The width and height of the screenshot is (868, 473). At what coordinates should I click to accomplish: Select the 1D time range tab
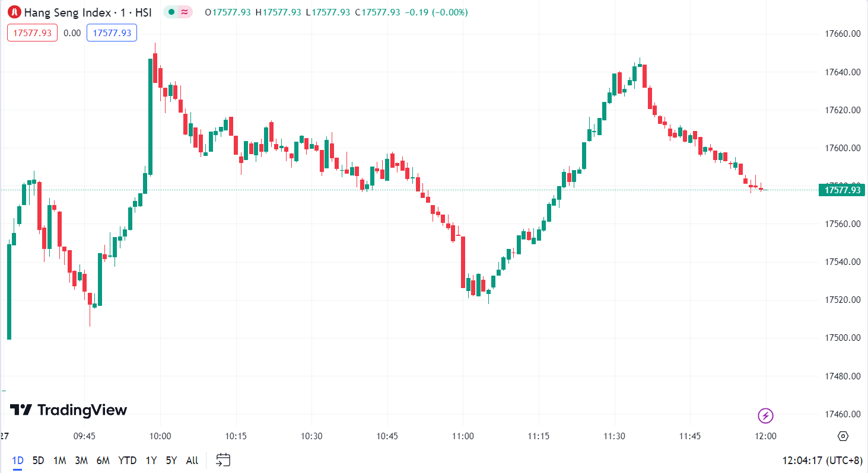coord(18,461)
